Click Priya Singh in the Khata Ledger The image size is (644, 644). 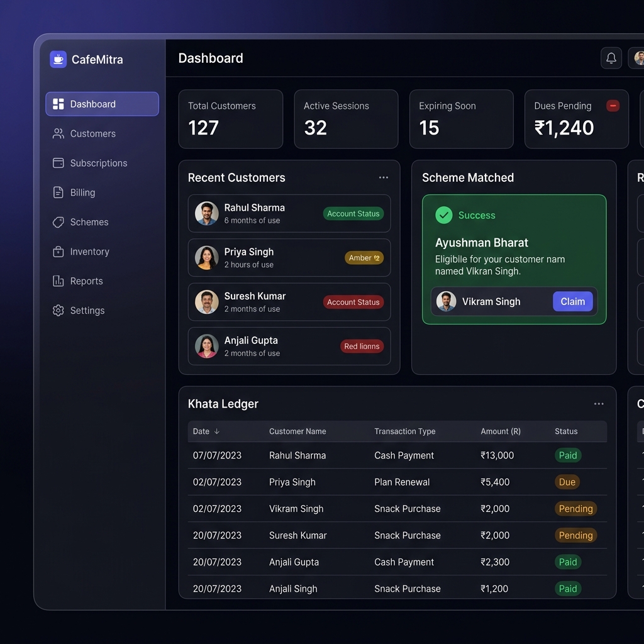coord(292,482)
